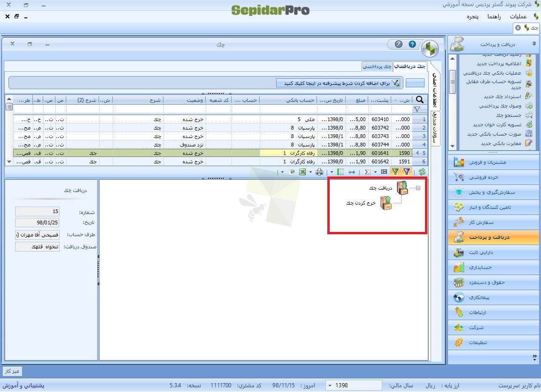Open dropdown arrow left of the tag icon
Viewport: 541px width, 392px height.
282,172
